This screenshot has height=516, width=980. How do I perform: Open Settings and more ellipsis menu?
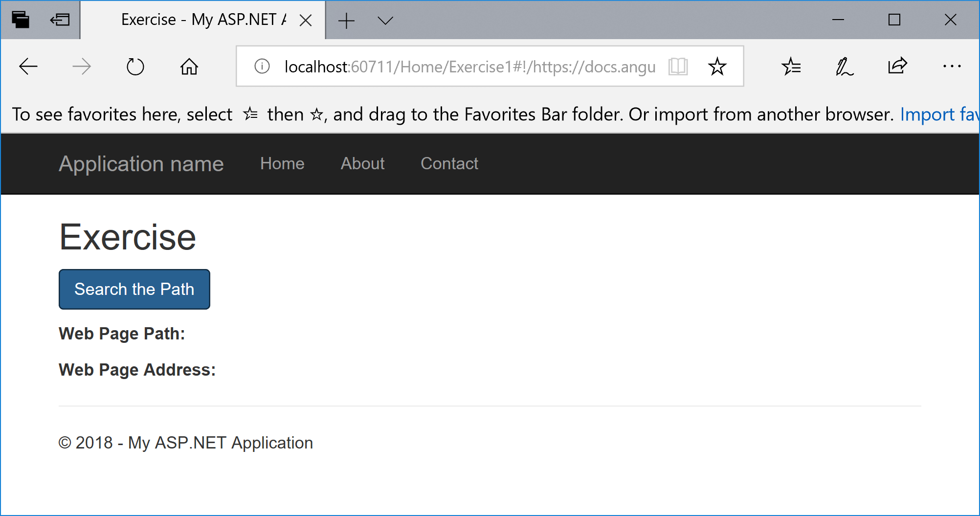pyautogui.click(x=952, y=66)
